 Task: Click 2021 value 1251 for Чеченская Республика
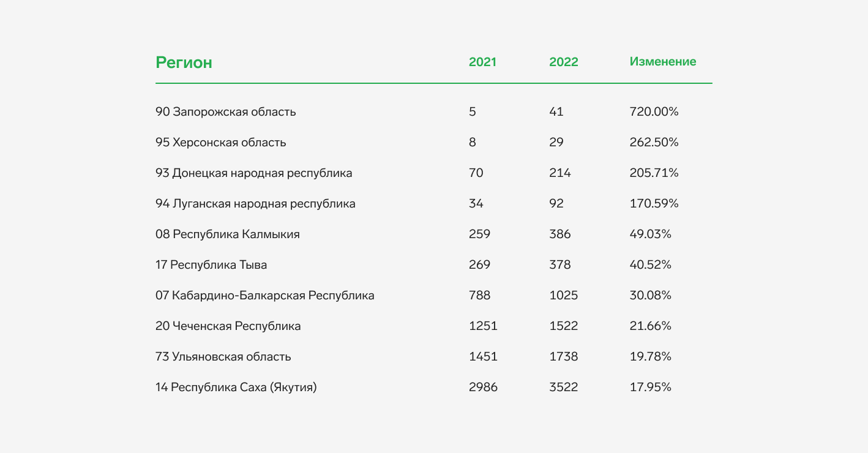click(x=483, y=326)
